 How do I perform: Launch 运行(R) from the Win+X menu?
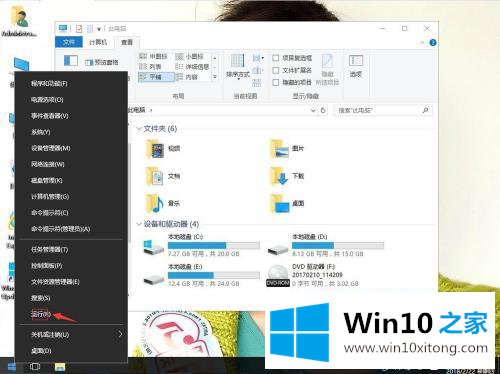tap(41, 314)
